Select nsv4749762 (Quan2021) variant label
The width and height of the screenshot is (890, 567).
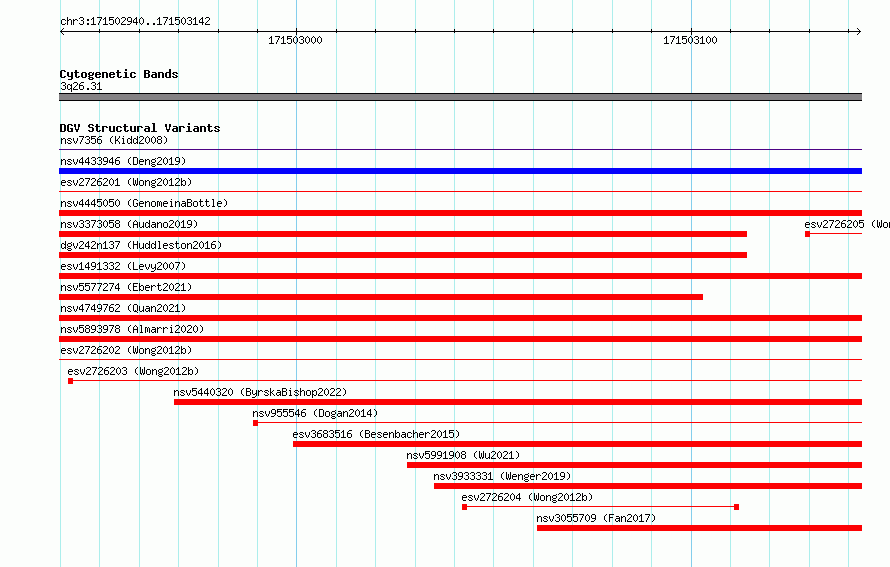pos(123,308)
